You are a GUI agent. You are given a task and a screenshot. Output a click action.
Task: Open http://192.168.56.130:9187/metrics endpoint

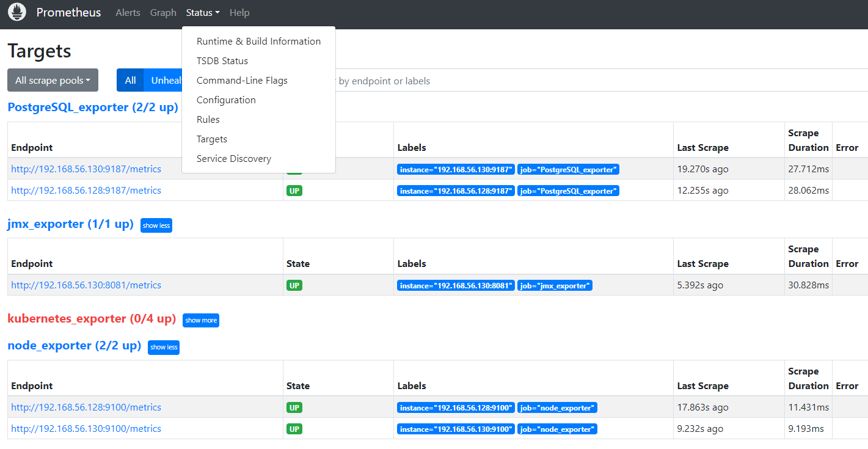(86, 169)
